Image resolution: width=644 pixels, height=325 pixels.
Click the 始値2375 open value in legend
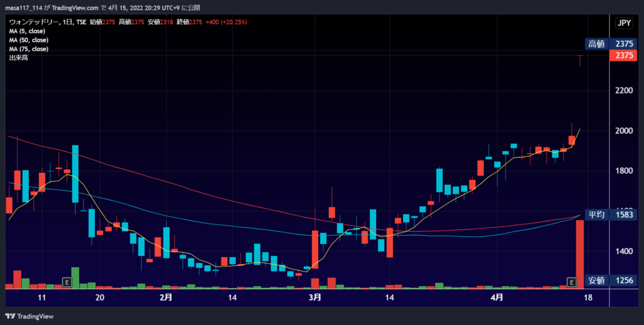click(103, 22)
